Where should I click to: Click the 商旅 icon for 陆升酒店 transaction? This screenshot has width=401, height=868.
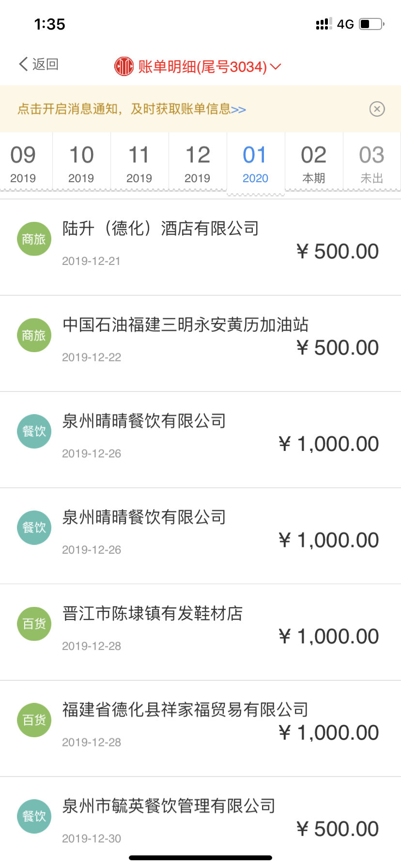[x=34, y=239]
